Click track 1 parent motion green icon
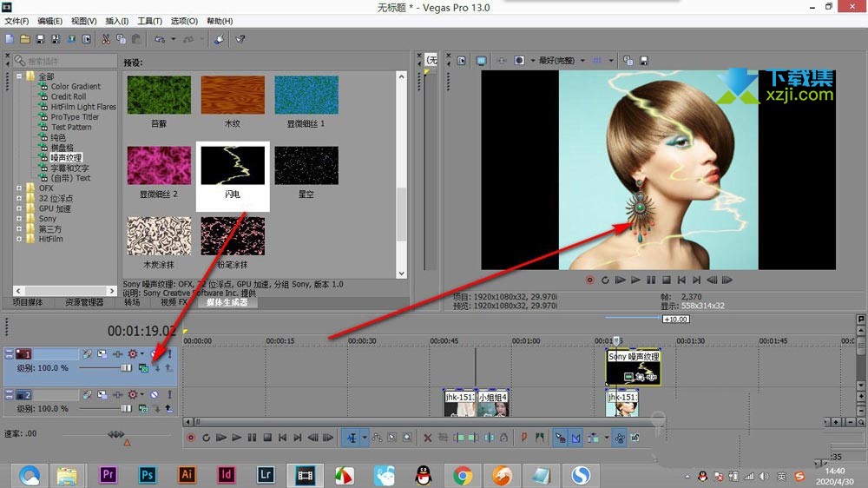 pyautogui.click(x=143, y=368)
